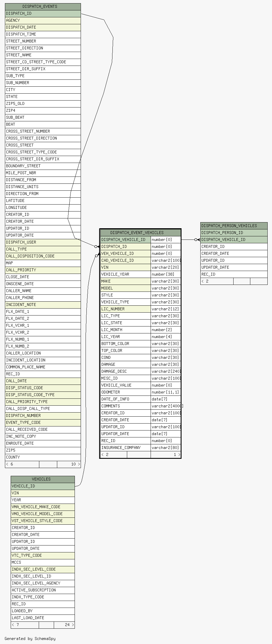272x644 pixels.
Task: Select the CALL_PRIORITY column row
Action: tap(43, 270)
